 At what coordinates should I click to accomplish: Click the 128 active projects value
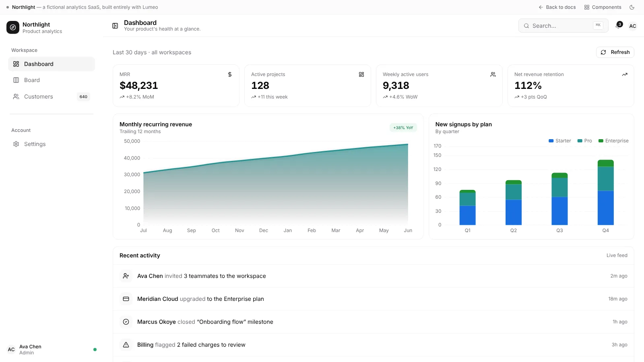pyautogui.click(x=260, y=86)
